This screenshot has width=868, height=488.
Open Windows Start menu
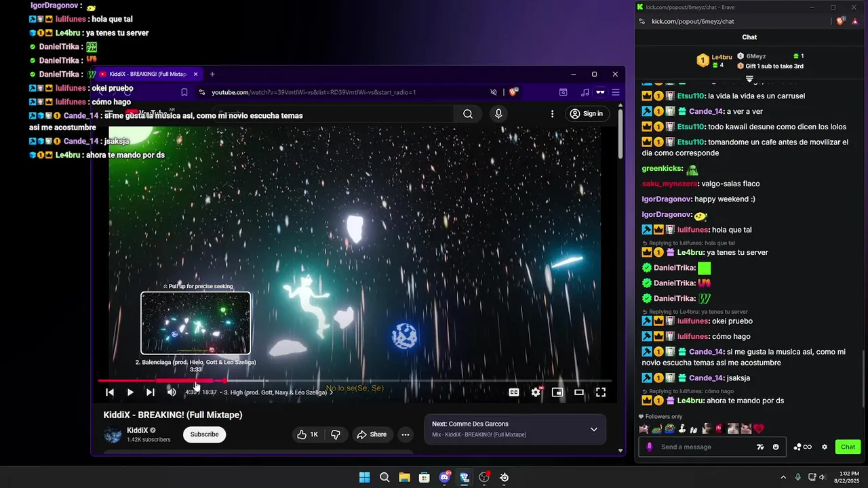click(364, 477)
